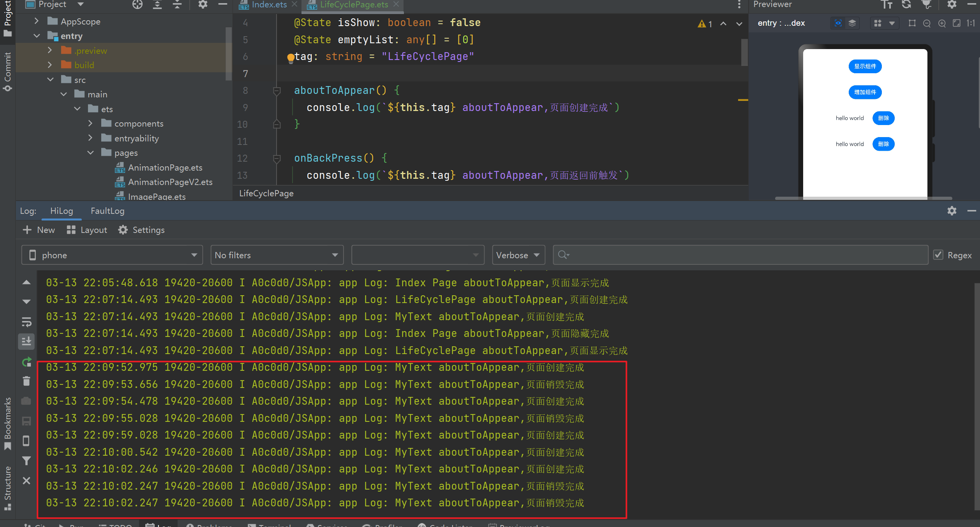The height and width of the screenshot is (527, 980).
Task: Click the log search input field
Action: (x=740, y=255)
